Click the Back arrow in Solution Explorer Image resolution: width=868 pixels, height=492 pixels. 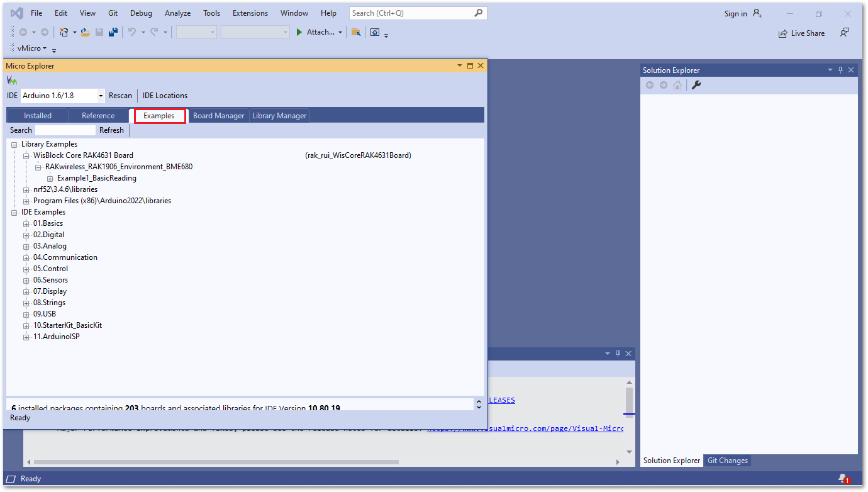(650, 85)
